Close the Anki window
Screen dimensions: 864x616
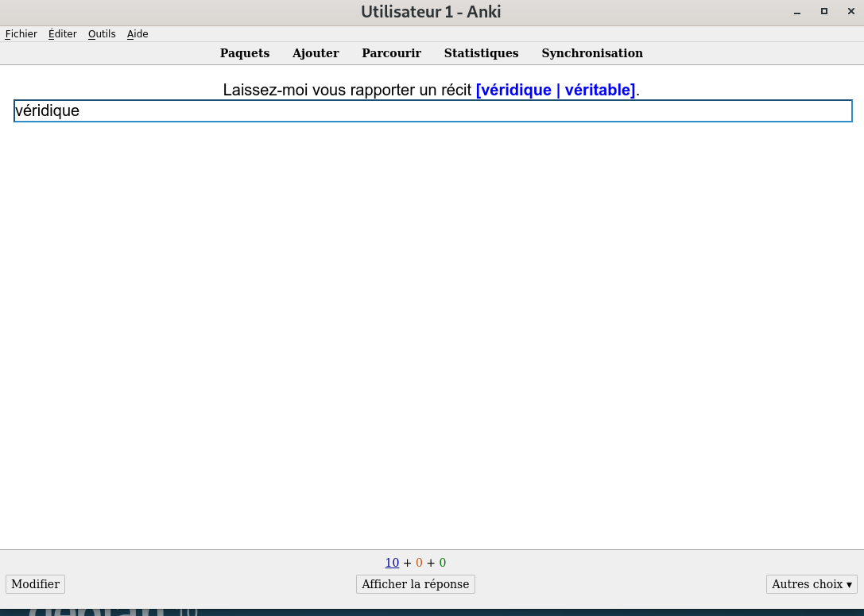click(x=850, y=12)
